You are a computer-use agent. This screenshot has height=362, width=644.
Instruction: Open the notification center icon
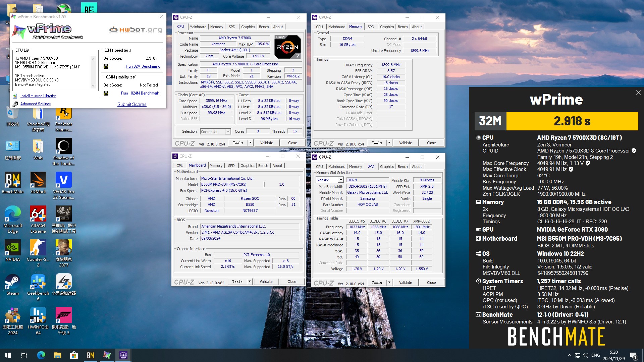pos(633,355)
